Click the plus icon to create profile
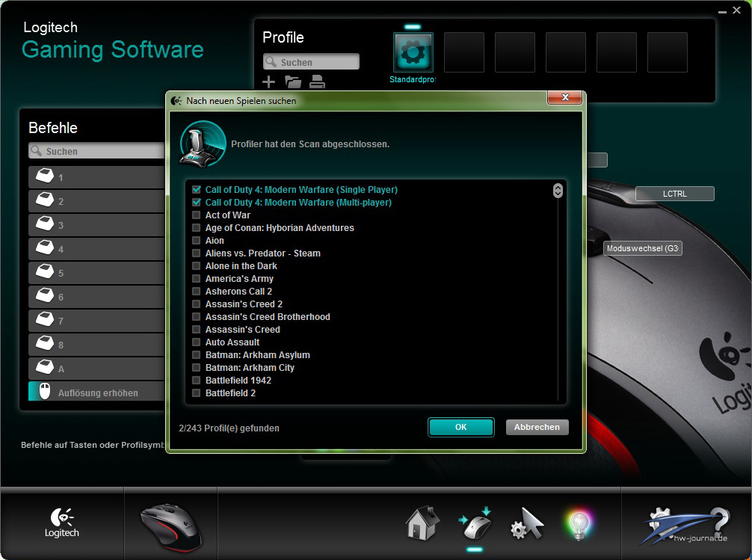Viewport: 752px width, 560px height. 269,82
